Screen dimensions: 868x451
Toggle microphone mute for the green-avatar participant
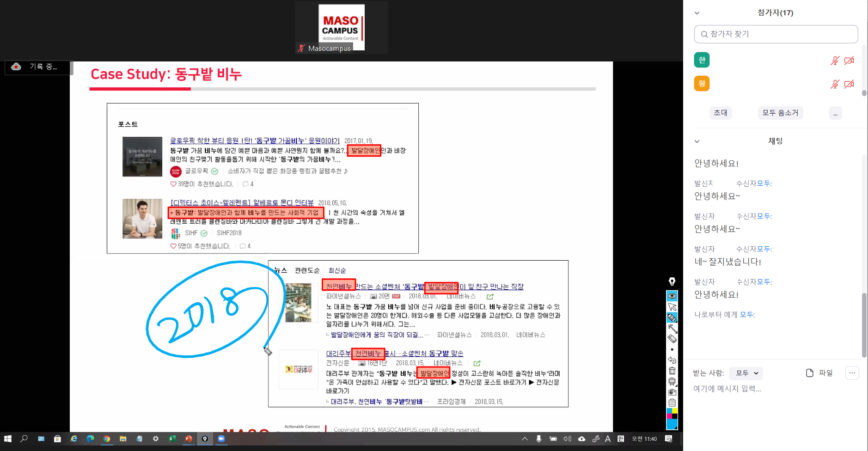(834, 61)
